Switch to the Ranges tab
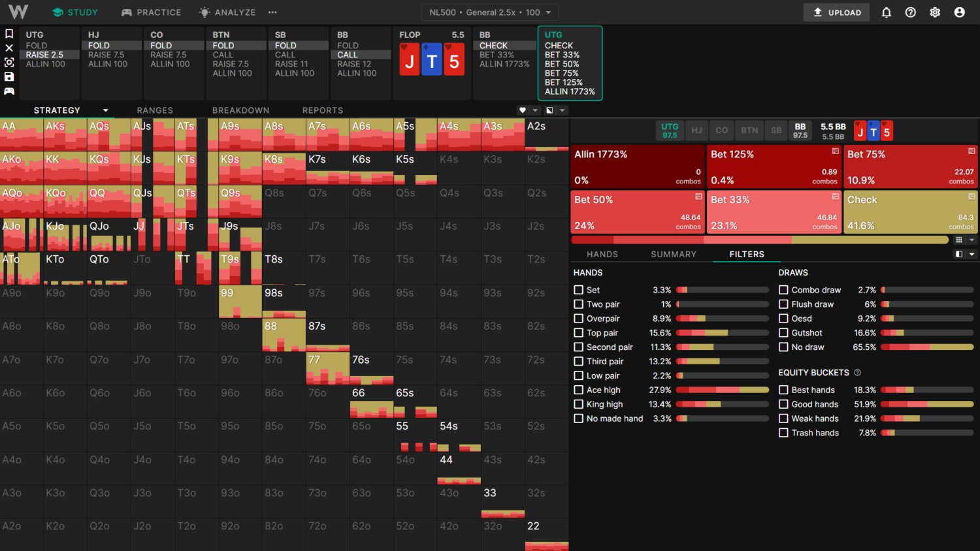 [155, 110]
